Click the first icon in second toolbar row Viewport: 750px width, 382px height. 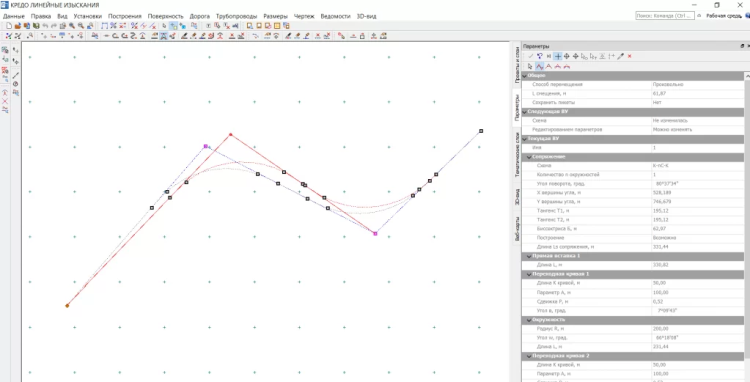(x=9, y=35)
